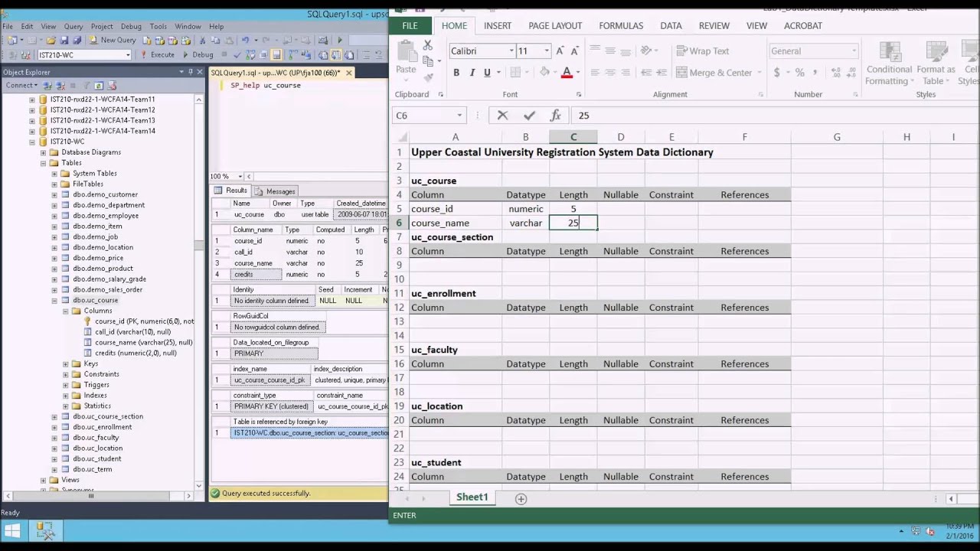Confirm the entry with formula bar checkmark
Viewport: 980px width, 551px height.
(529, 116)
